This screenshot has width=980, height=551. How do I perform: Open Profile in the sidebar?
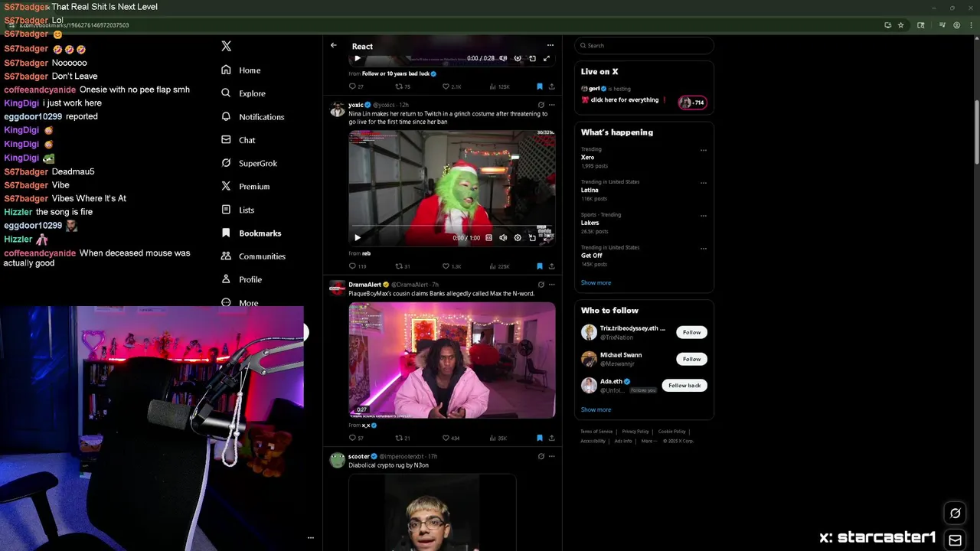click(x=242, y=279)
